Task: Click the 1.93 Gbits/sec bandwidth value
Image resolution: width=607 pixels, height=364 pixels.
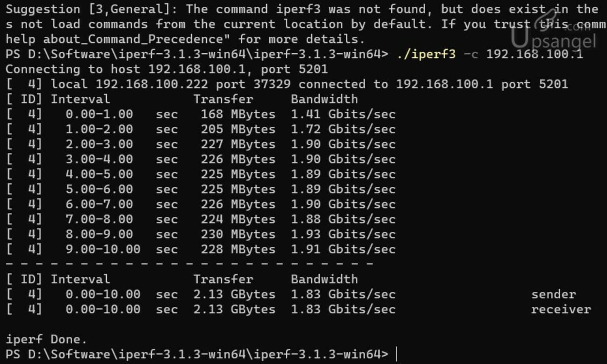Action: (x=343, y=234)
